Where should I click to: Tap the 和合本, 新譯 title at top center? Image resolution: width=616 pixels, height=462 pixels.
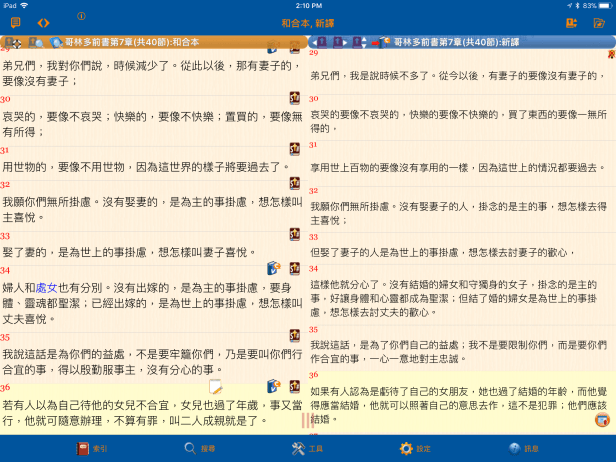307,23
